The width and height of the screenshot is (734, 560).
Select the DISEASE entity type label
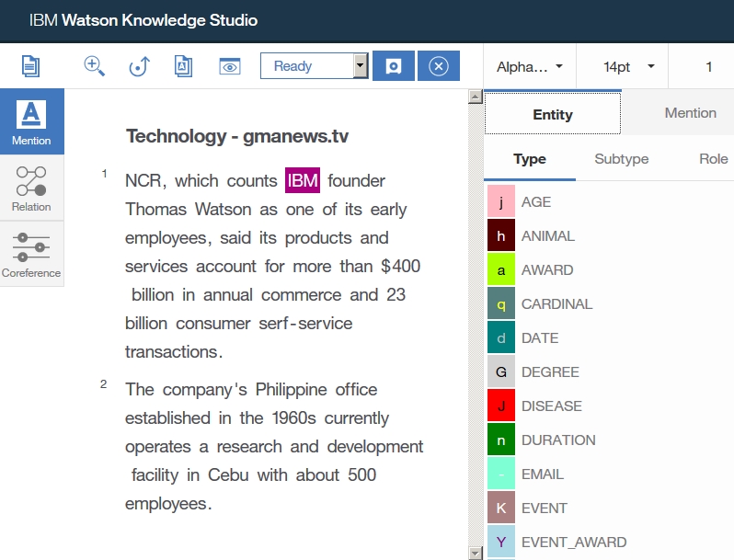click(552, 406)
